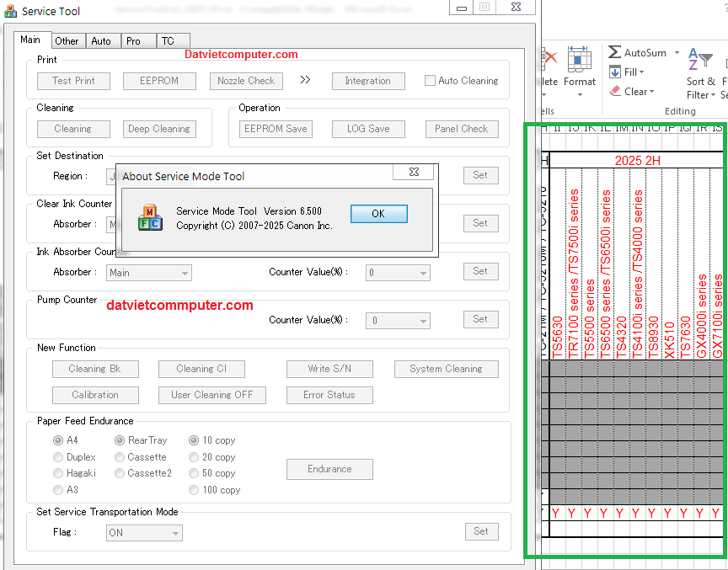Click OK in About Service Mode Tool dialog
Viewport: 728px width, 570px height.
click(379, 213)
